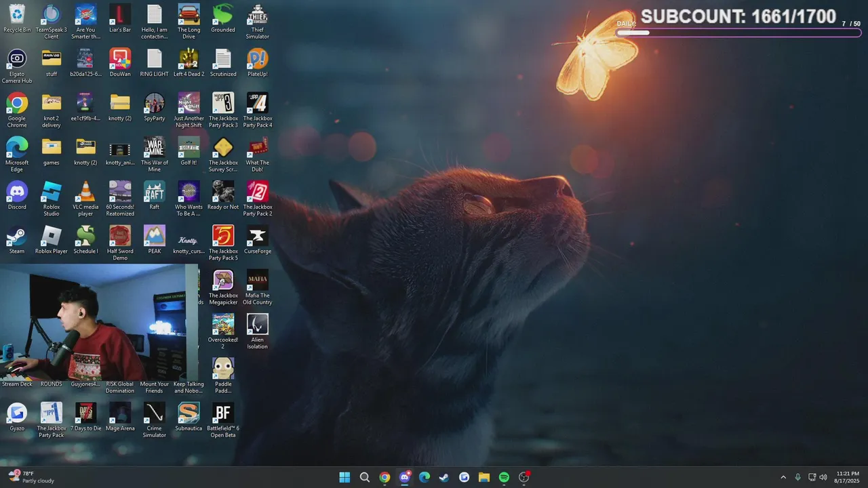Open the Mage Arena shortcut
Viewport: 868px width, 488px height.
click(x=120, y=417)
